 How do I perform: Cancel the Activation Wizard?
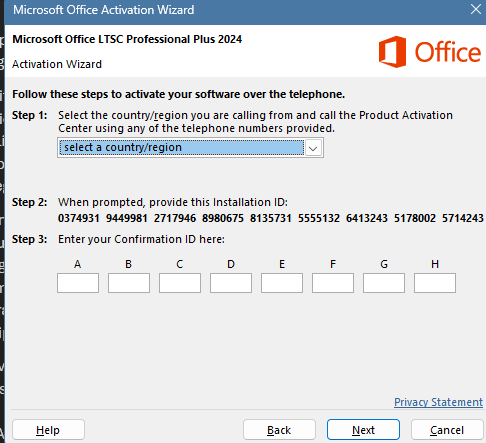447,430
